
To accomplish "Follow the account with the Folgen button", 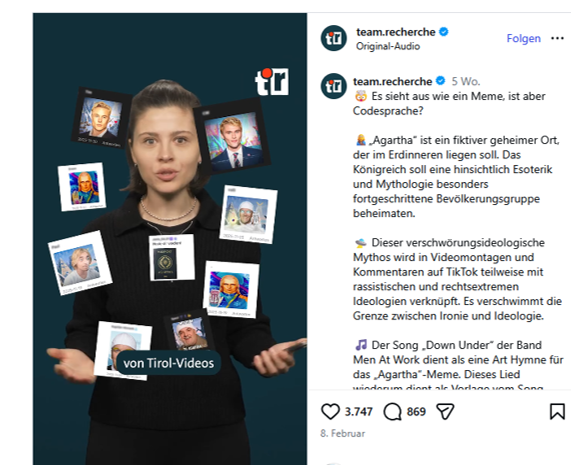I will (x=523, y=38).
